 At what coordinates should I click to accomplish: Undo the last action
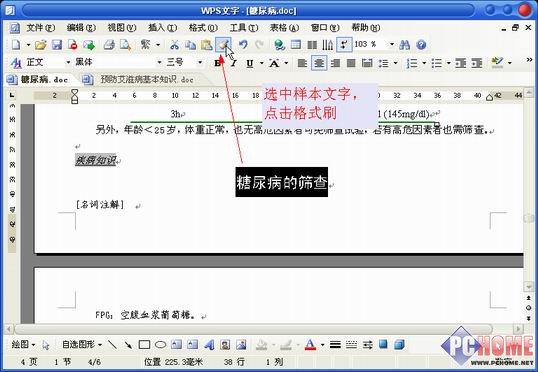243,45
